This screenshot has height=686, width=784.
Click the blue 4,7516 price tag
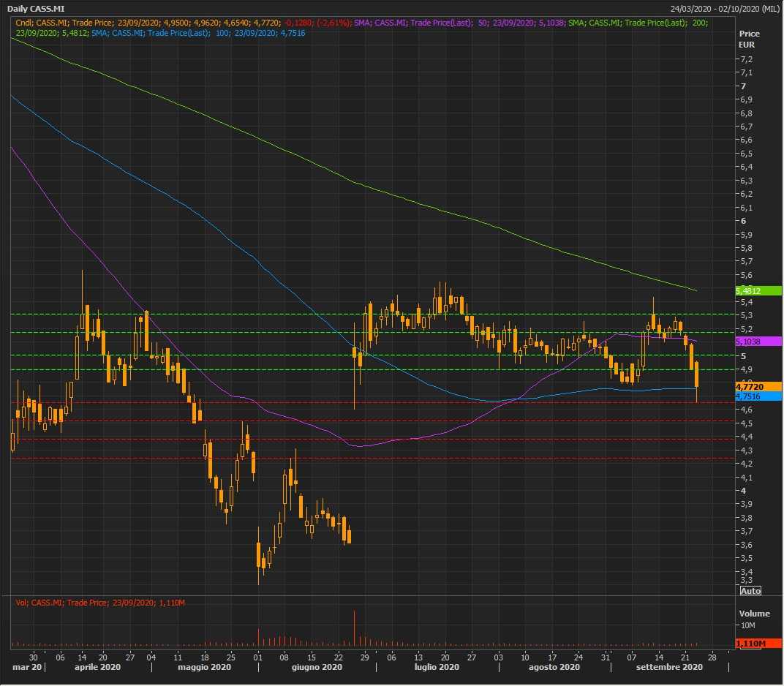tap(749, 396)
